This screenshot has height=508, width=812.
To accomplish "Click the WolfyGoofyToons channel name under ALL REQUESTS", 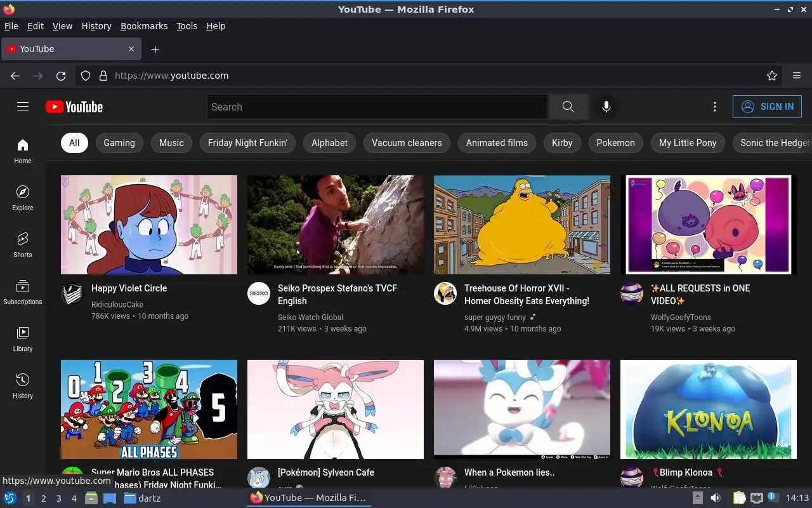I will (681, 317).
